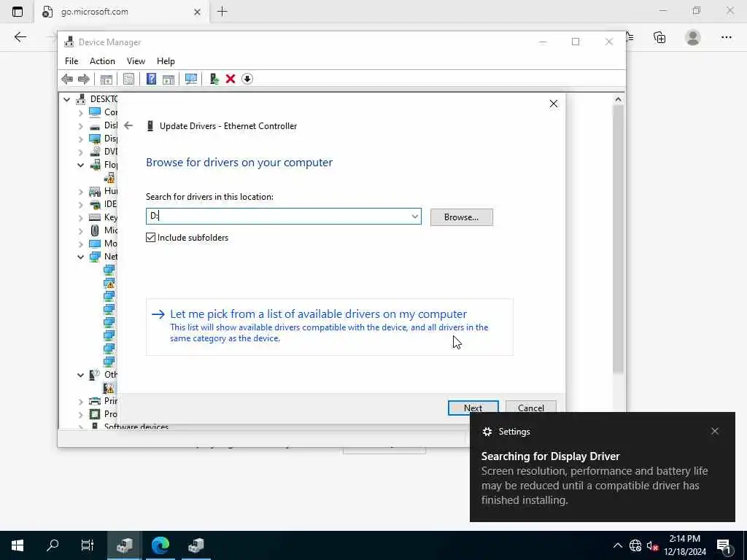Expand the Keyboards category node
The height and width of the screenshot is (560, 747).
[x=80, y=217]
